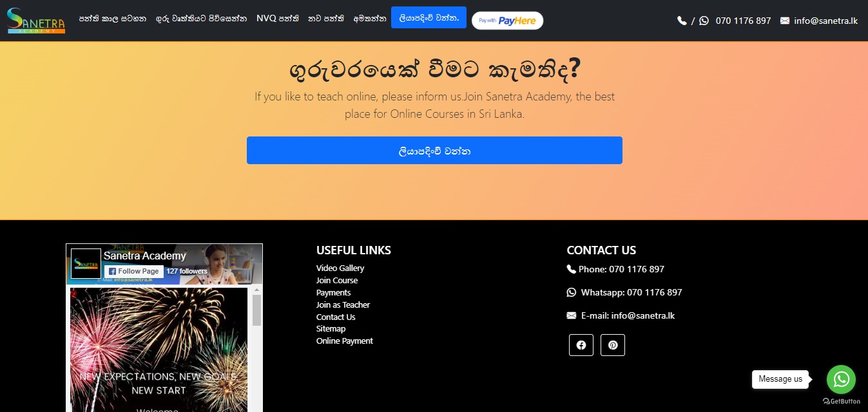Open the Facebook social icon
The width and height of the screenshot is (868, 412).
pyautogui.click(x=581, y=345)
